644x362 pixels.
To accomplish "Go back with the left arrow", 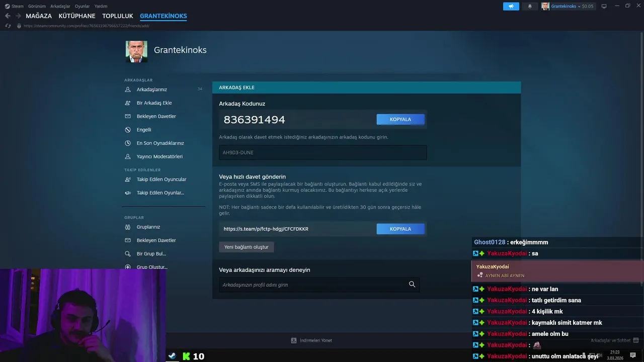I will 8,16.
